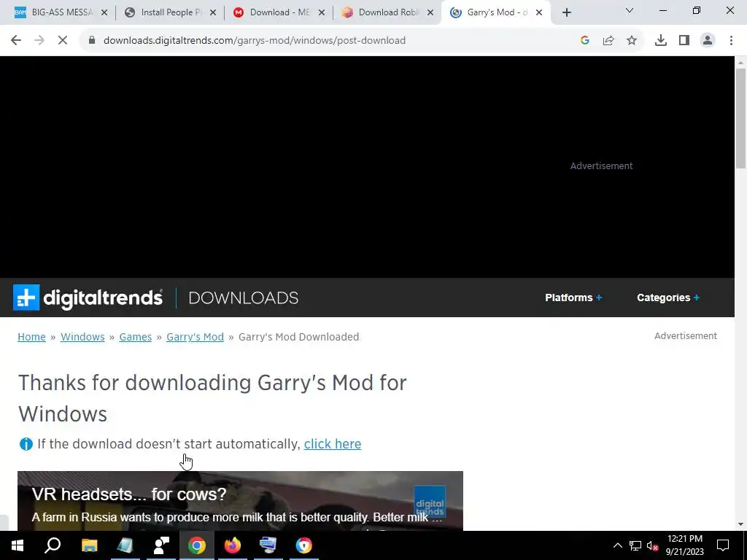747x560 pixels.
Task: Expand the Categories menu
Action: coord(668,297)
